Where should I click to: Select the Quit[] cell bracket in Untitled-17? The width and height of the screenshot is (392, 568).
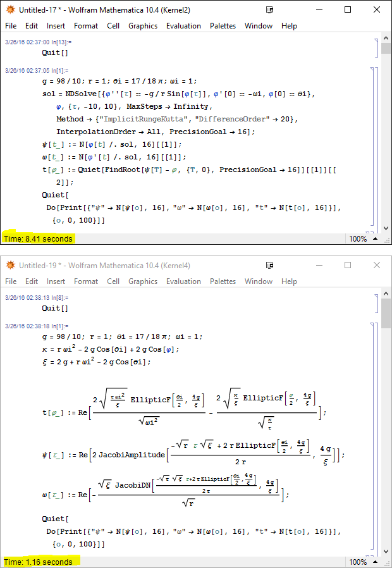pos(374,48)
